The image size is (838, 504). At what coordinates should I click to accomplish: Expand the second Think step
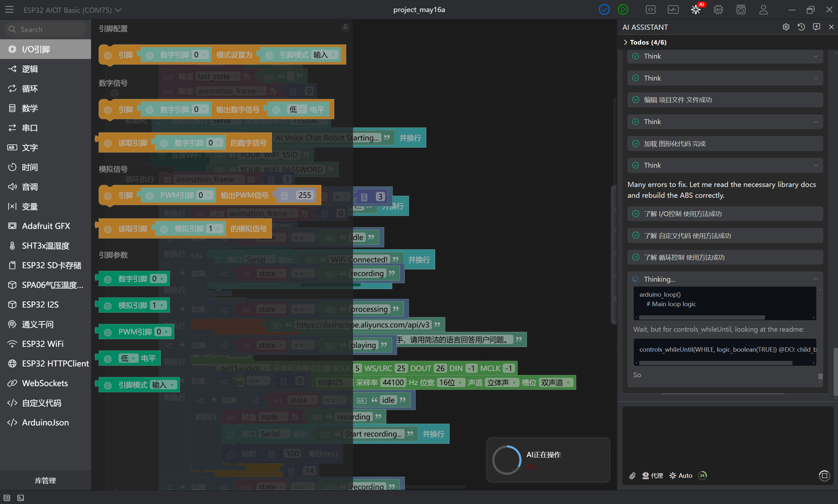(x=725, y=78)
